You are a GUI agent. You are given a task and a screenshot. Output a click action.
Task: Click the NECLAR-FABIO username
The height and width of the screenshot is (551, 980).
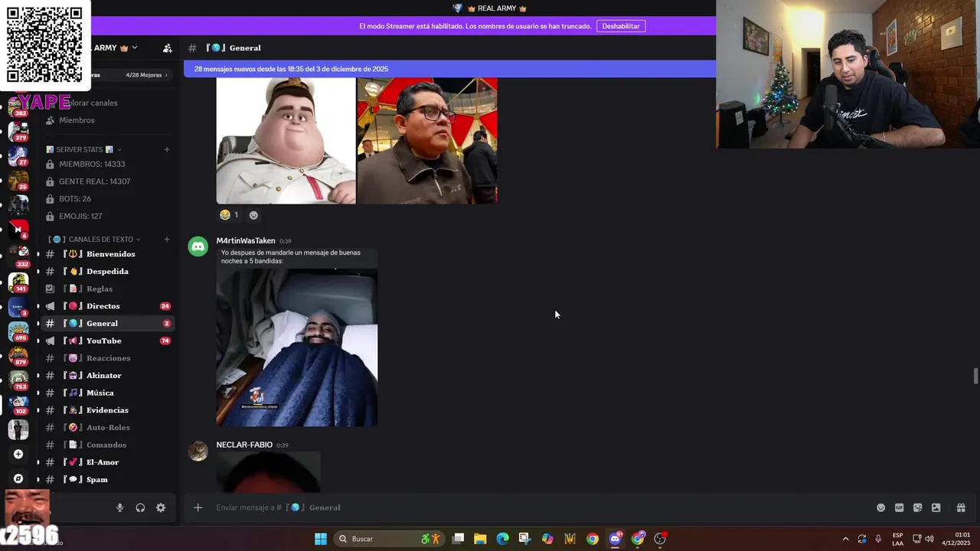click(x=244, y=445)
